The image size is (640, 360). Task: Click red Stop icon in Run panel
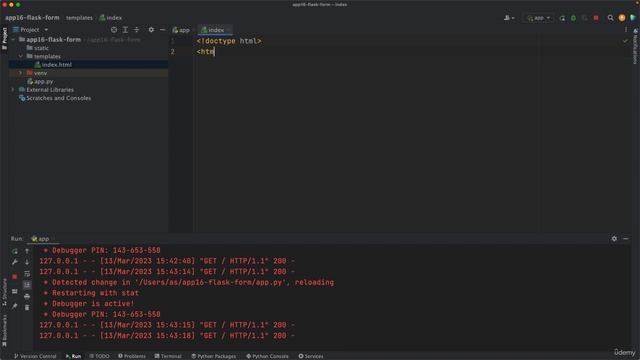point(15,277)
